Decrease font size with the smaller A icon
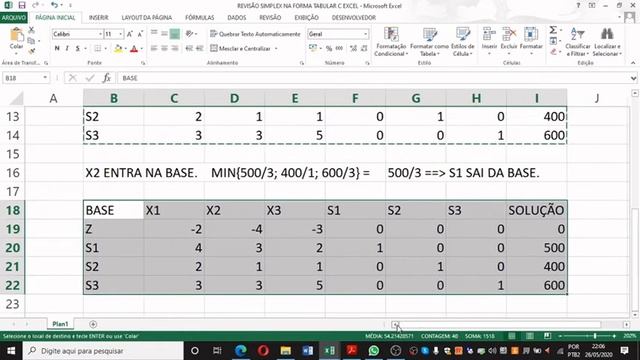 coord(140,34)
